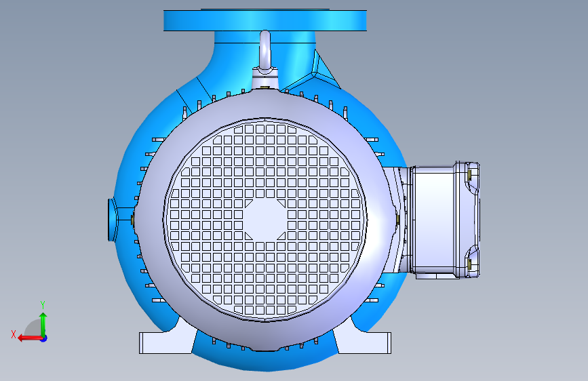Viewport: 588px width, 381px height.
Task: Click the lifting eye bolt above the motor
Action: (x=264, y=51)
